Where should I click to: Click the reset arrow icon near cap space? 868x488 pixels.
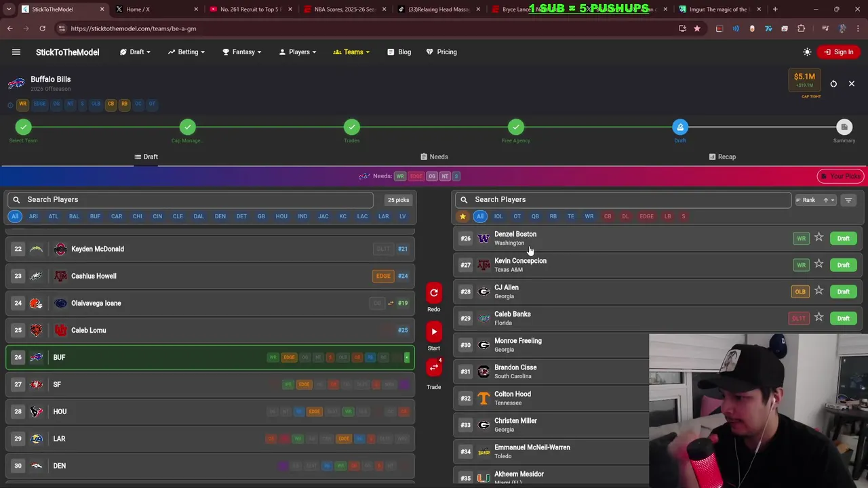click(x=833, y=84)
